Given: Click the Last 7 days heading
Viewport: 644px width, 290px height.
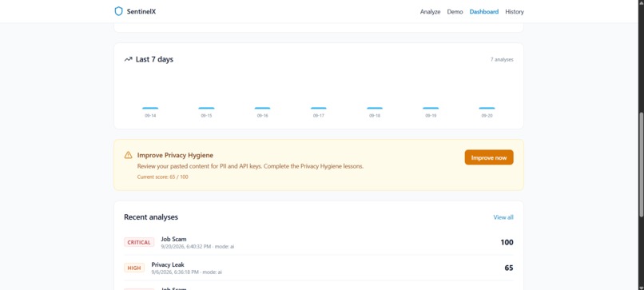Looking at the screenshot, I should click(x=154, y=60).
